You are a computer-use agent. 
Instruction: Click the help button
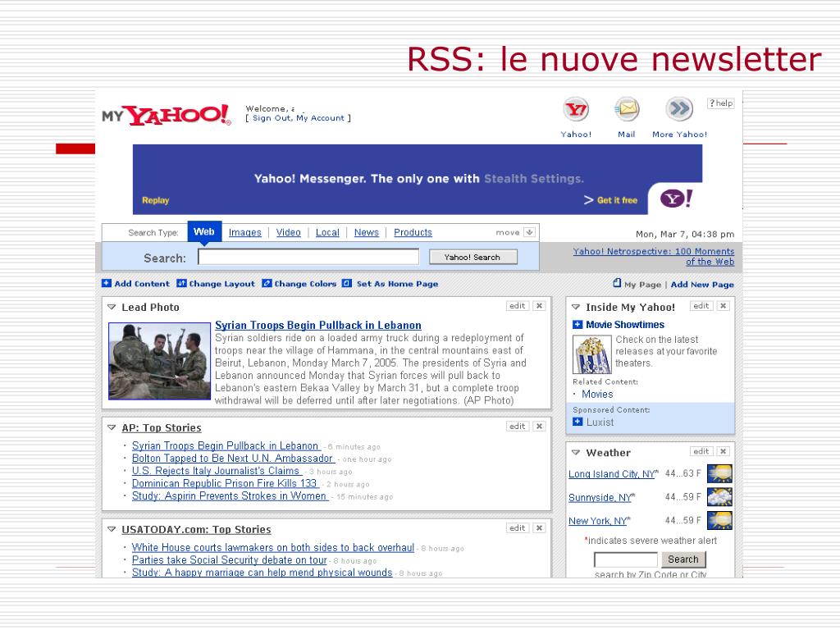(x=720, y=103)
